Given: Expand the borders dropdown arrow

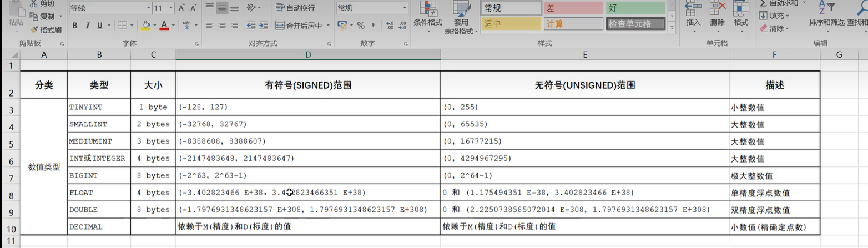Looking at the screenshot, I should [x=132, y=26].
